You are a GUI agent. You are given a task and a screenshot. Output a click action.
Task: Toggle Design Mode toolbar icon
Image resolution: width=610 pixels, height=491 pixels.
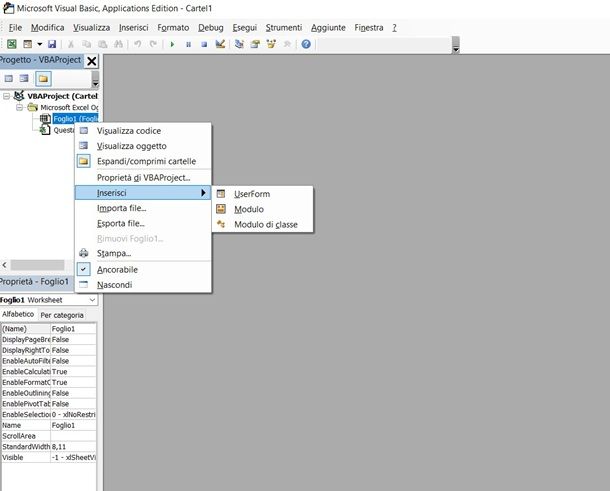[220, 44]
